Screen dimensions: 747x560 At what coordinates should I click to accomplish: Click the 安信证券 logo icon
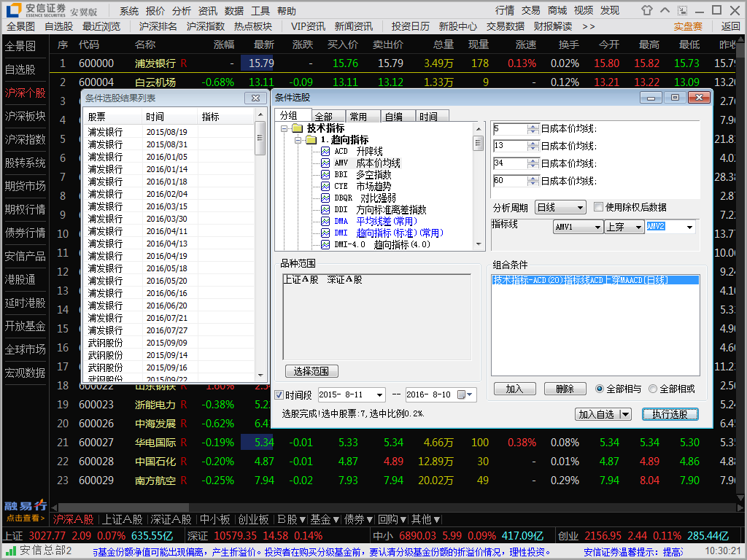pyautogui.click(x=13, y=9)
